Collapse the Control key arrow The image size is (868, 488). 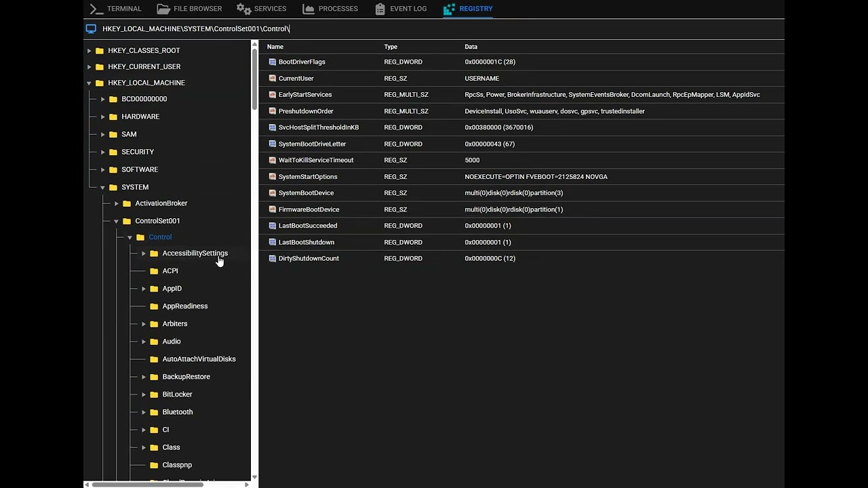130,237
